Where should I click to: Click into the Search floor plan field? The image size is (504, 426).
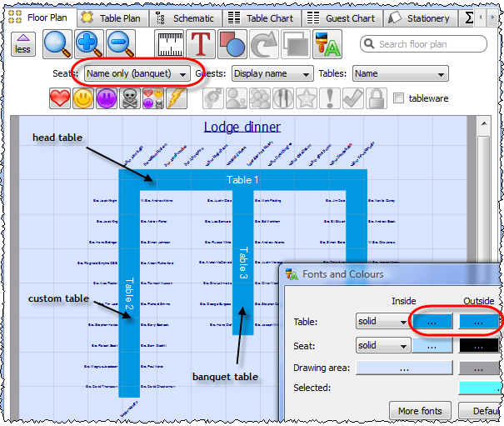click(x=423, y=44)
